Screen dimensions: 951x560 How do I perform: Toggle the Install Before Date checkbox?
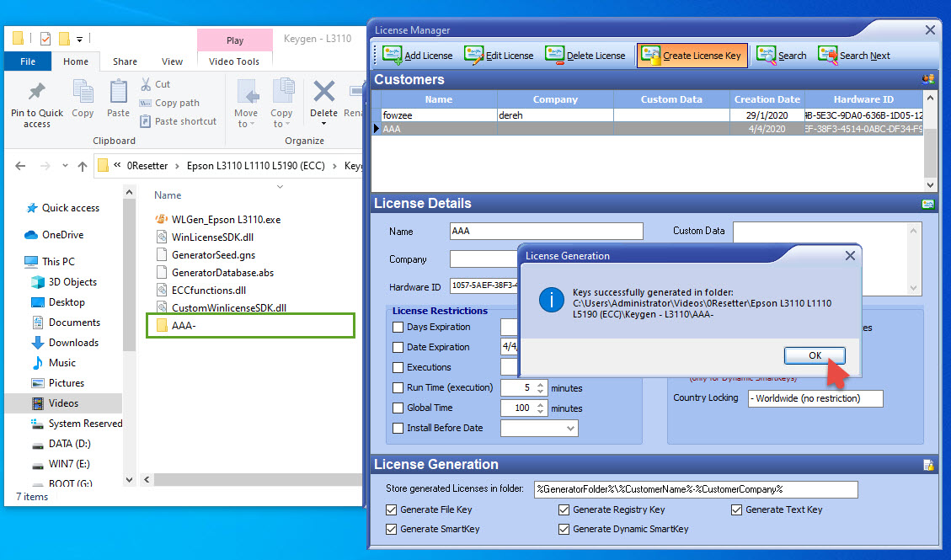click(398, 428)
